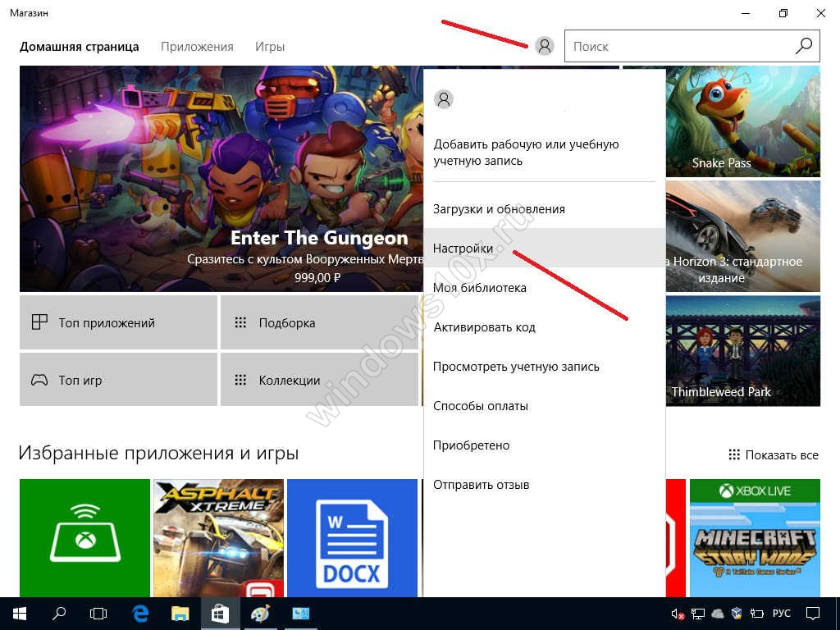The width and height of the screenshot is (840, 630).
Task: Click the user account icon beside search
Action: pos(545,46)
